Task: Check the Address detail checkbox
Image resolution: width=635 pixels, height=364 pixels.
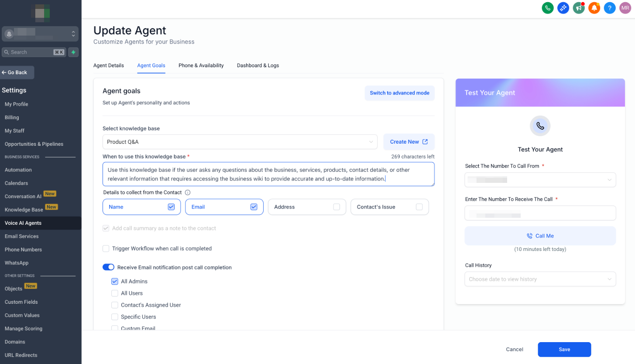Action: [336, 207]
